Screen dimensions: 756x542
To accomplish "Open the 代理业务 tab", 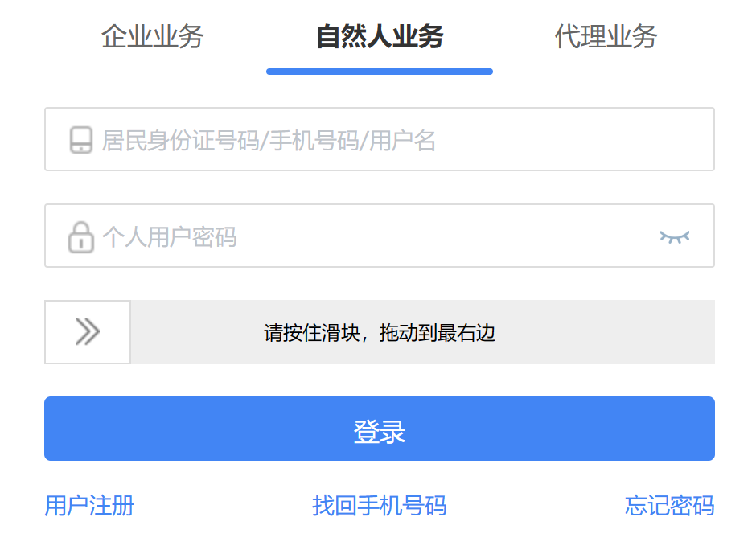I will [606, 37].
